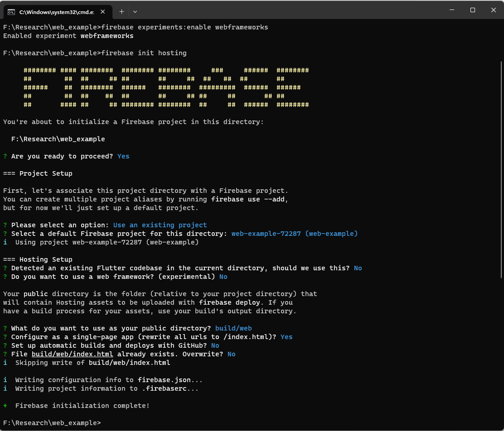This screenshot has width=504, height=431.
Task: Close the terminal window
Action: pyautogui.click(x=493, y=10)
